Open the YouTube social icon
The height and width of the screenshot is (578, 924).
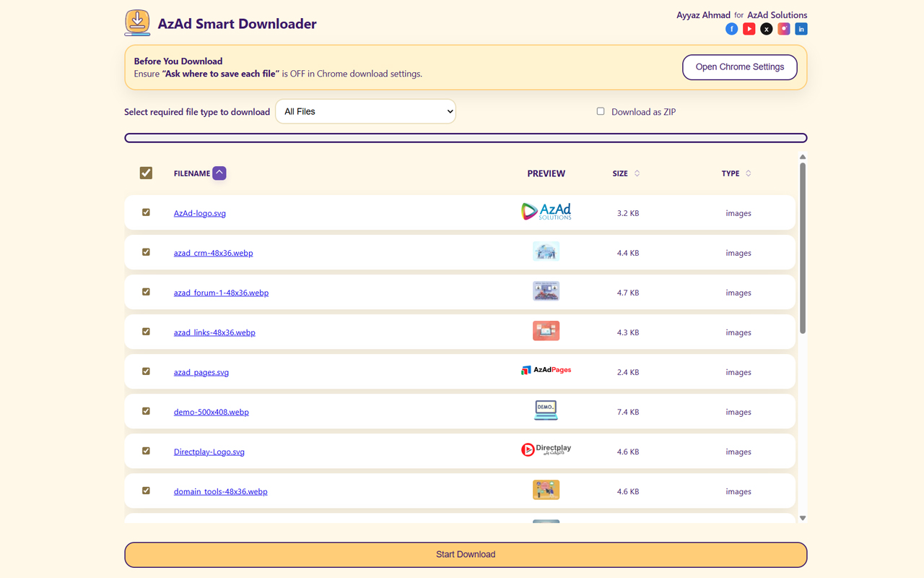(x=749, y=29)
